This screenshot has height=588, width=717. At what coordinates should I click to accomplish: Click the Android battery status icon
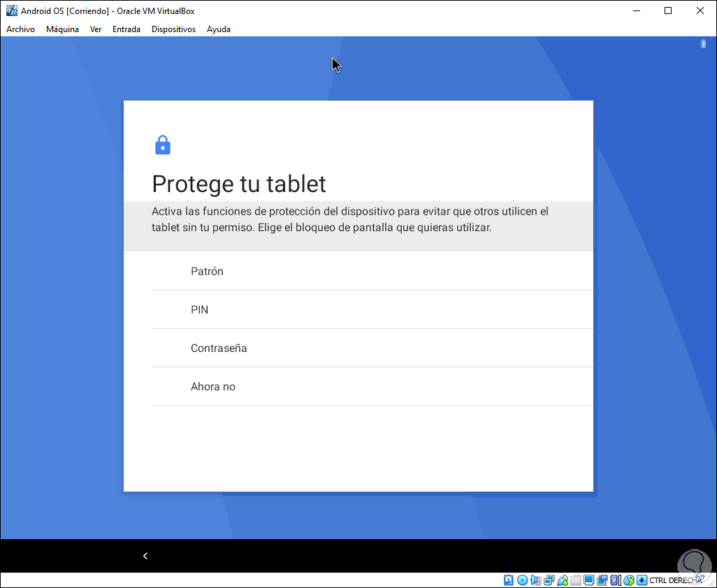click(x=703, y=43)
